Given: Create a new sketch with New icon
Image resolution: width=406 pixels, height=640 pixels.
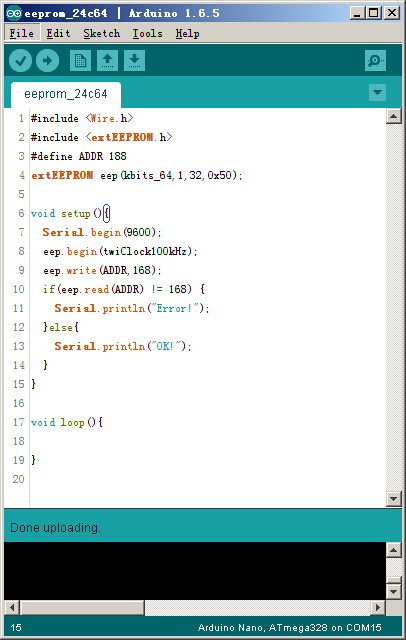Looking at the screenshot, I should [80, 61].
